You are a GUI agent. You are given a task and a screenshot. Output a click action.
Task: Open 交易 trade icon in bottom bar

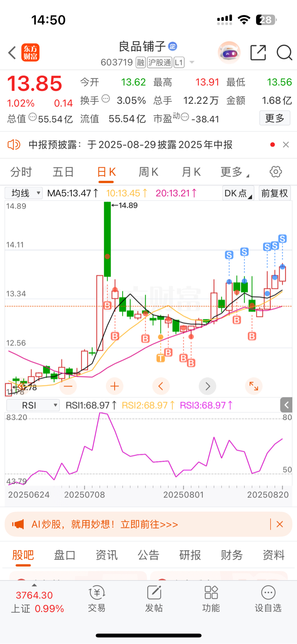point(97,599)
